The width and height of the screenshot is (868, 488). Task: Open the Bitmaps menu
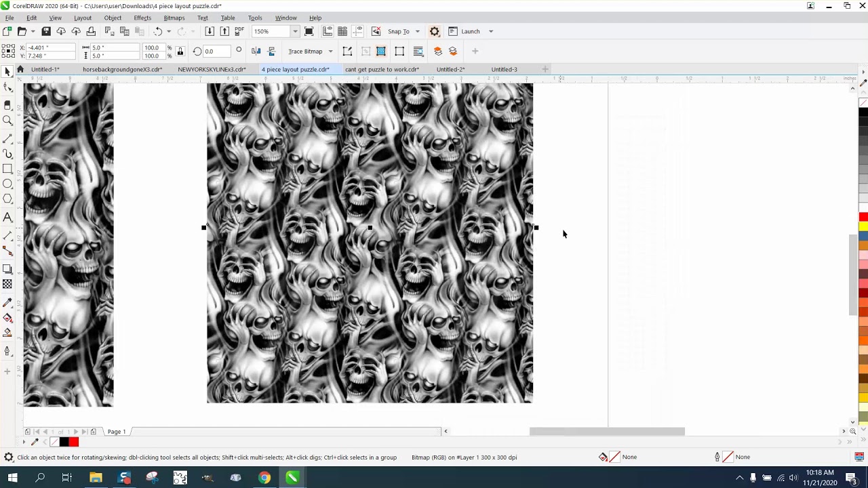pyautogui.click(x=174, y=18)
